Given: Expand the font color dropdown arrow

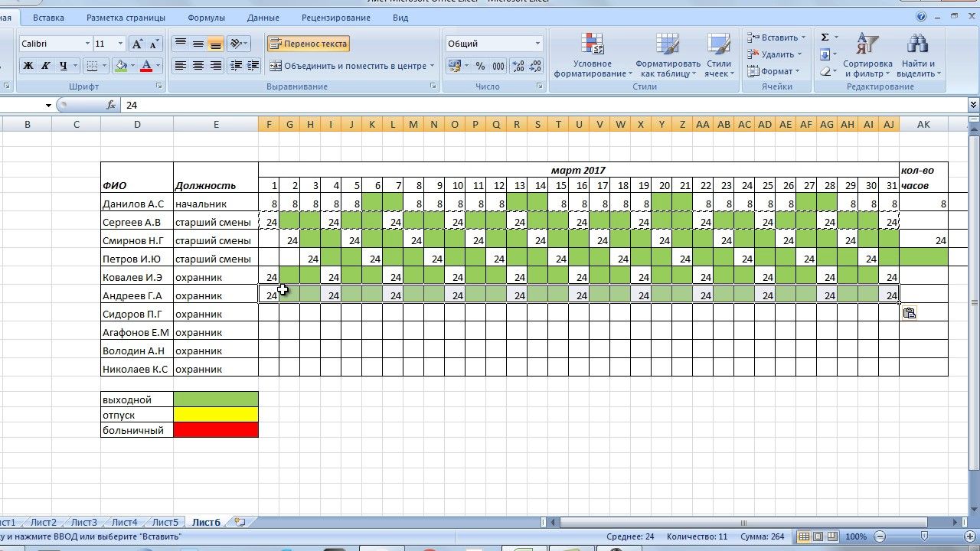Looking at the screenshot, I should (x=158, y=66).
